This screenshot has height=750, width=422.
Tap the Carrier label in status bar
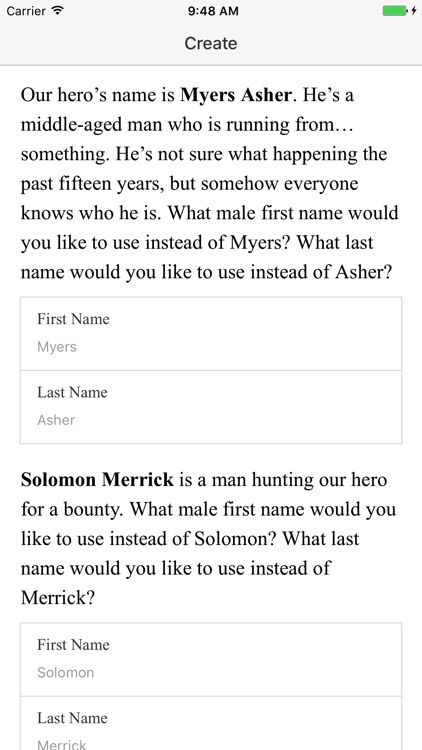(26, 11)
